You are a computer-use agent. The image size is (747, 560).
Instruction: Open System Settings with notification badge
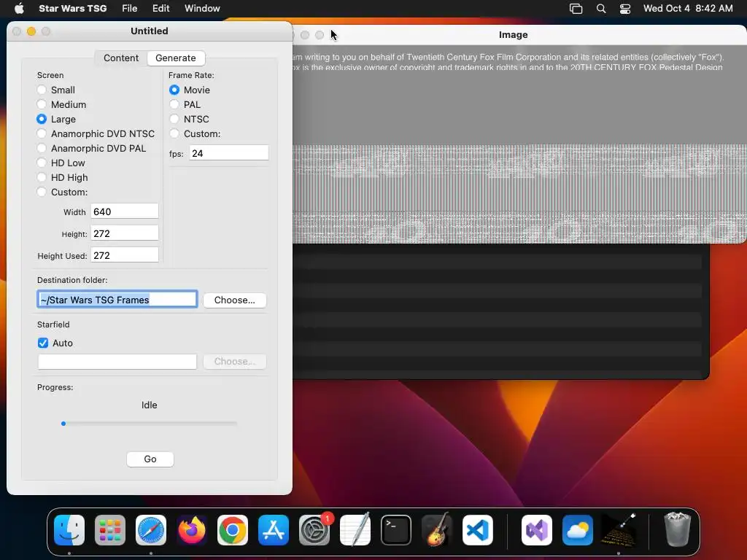[314, 530]
